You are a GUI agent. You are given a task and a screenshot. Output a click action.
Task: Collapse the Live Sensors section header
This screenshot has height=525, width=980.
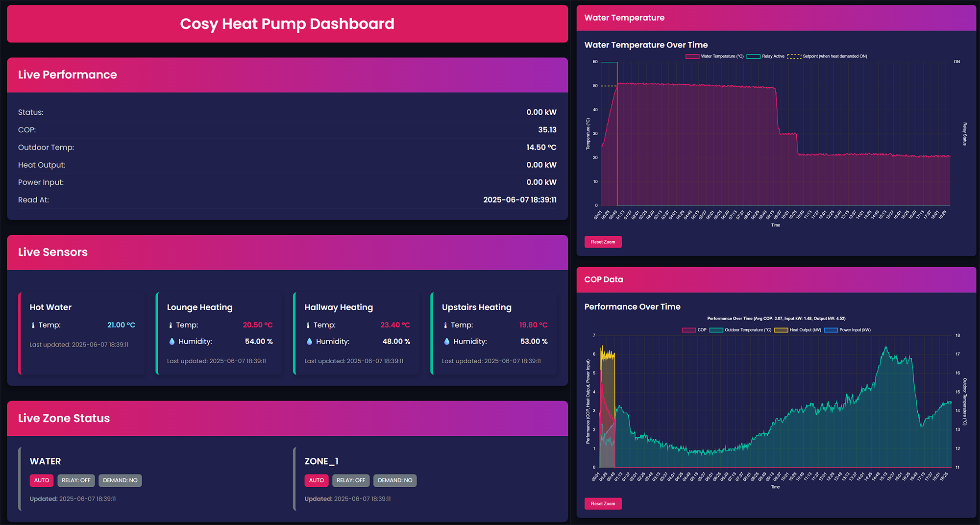coord(287,252)
